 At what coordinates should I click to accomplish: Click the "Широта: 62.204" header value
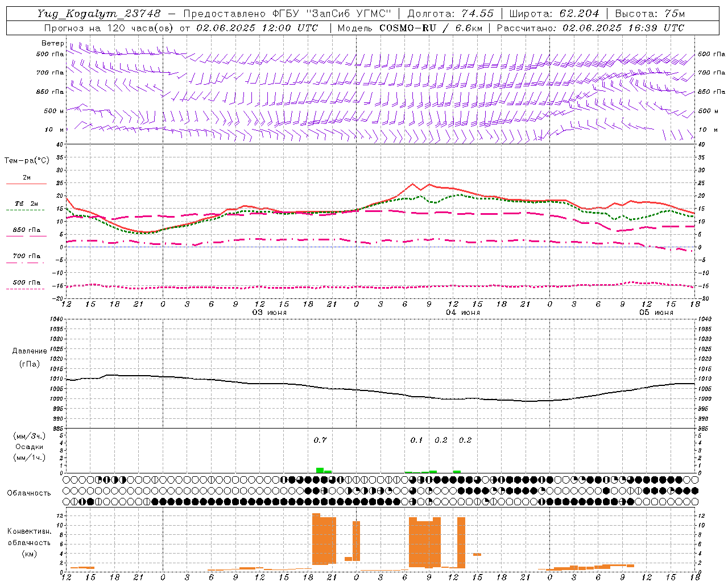[554, 14]
